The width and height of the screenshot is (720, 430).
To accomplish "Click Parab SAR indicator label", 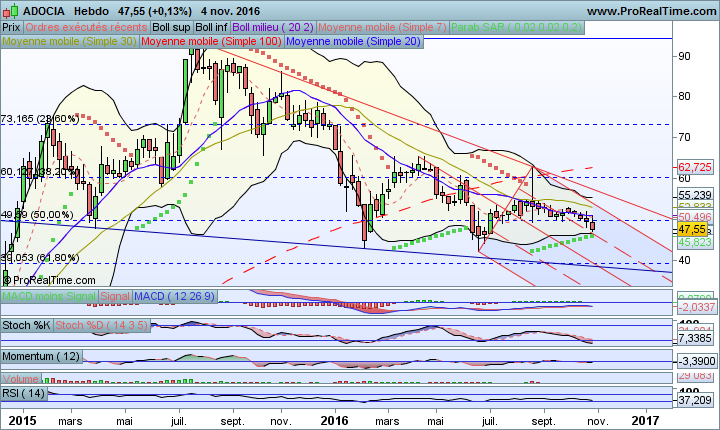I will tap(516, 27).
